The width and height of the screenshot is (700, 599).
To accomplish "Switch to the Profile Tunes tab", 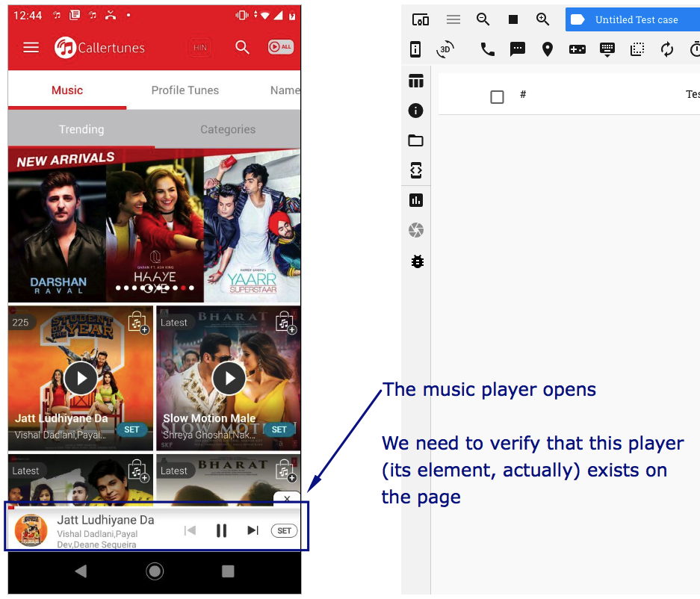I will pyautogui.click(x=185, y=90).
